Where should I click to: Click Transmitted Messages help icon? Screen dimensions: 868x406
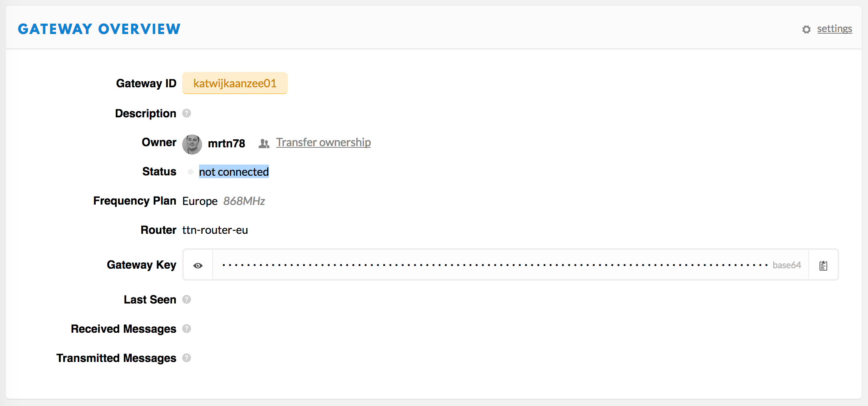pyautogui.click(x=187, y=358)
